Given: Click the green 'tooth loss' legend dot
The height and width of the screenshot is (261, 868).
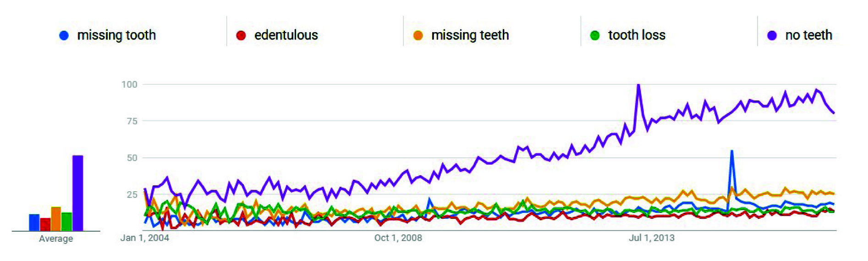Looking at the screenshot, I should tap(595, 35).
